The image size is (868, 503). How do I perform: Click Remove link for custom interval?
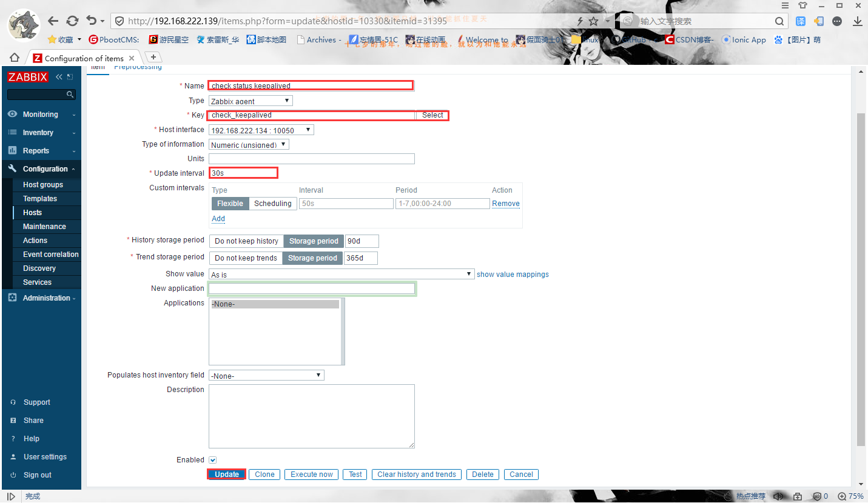click(506, 204)
